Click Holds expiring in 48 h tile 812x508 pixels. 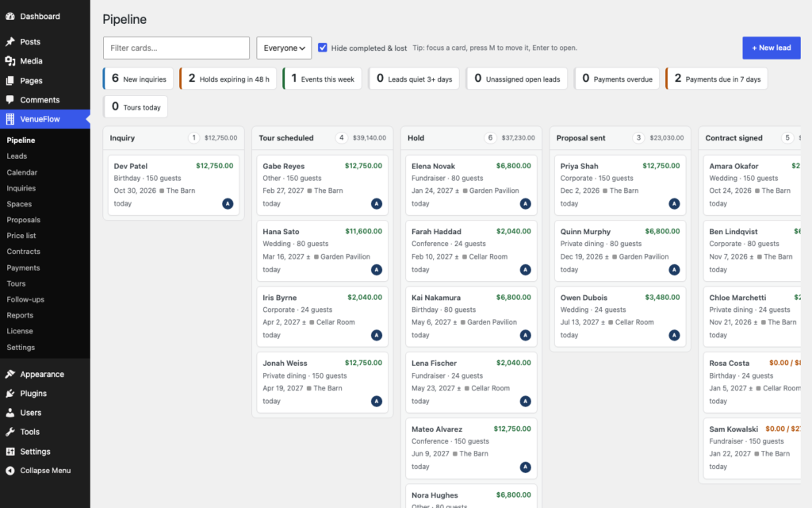tap(228, 79)
